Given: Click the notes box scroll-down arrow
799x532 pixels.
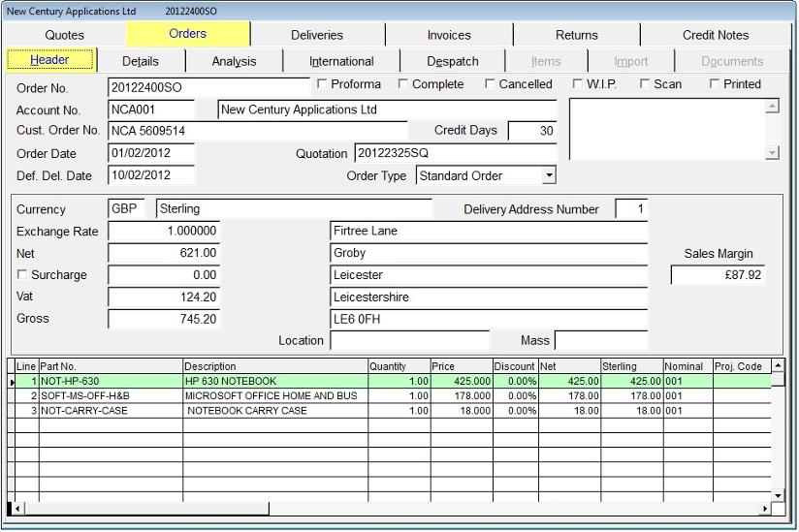Looking at the screenshot, I should 773,152.
